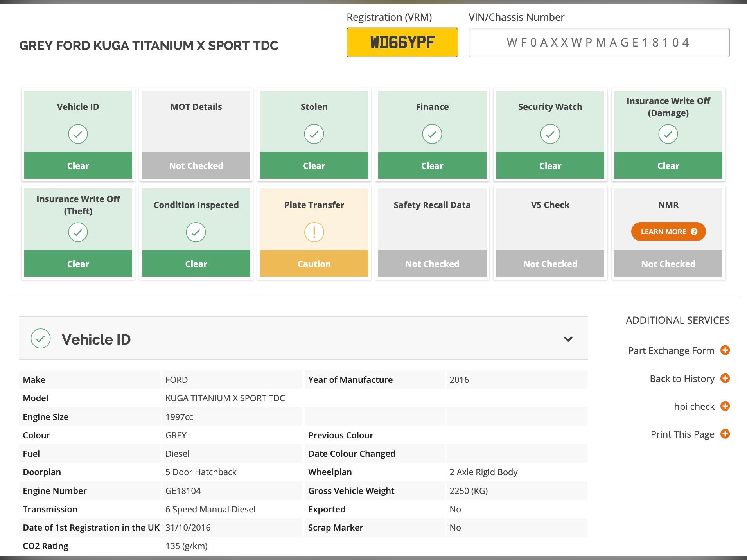Click the VIN/Chassis Number field
The height and width of the screenshot is (560, 747).
click(598, 42)
